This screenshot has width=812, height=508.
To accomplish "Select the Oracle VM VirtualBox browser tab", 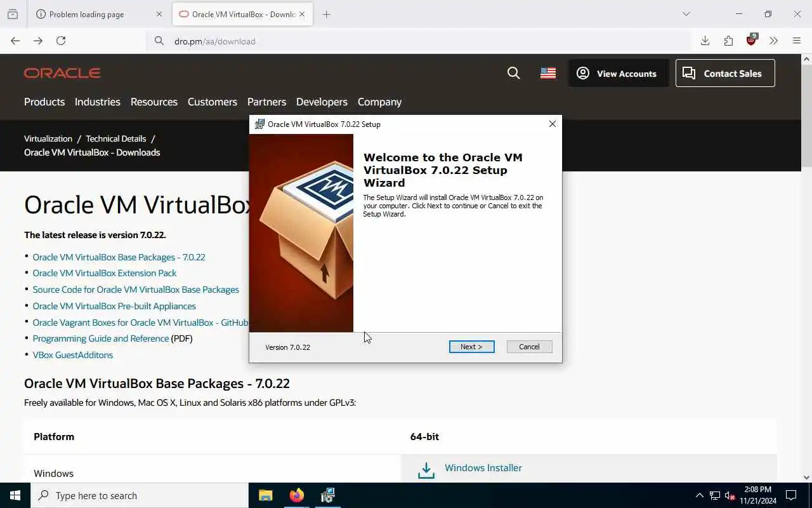I will coord(242,14).
